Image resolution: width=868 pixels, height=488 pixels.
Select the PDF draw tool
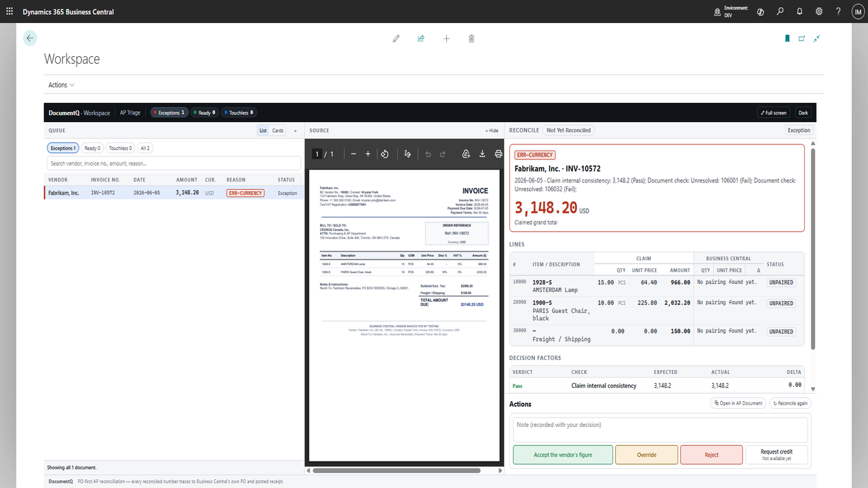(407, 154)
